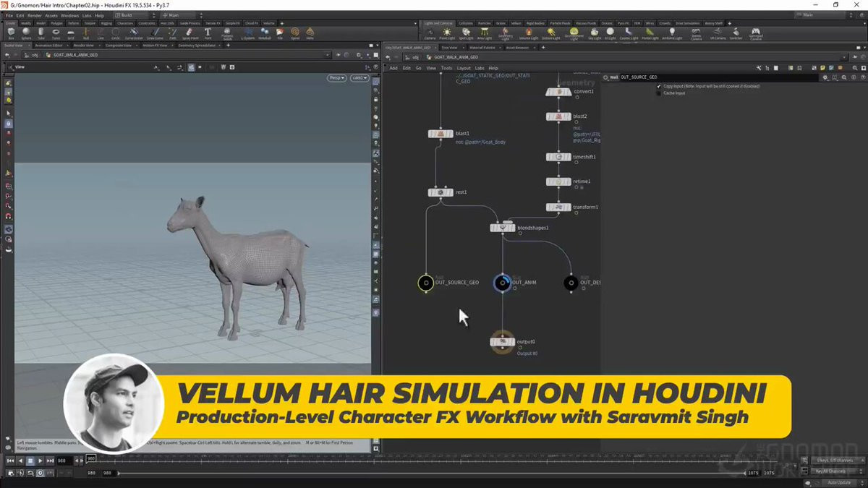Add a Volume Light
The height and width of the screenshot is (488, 868).
[529, 33]
